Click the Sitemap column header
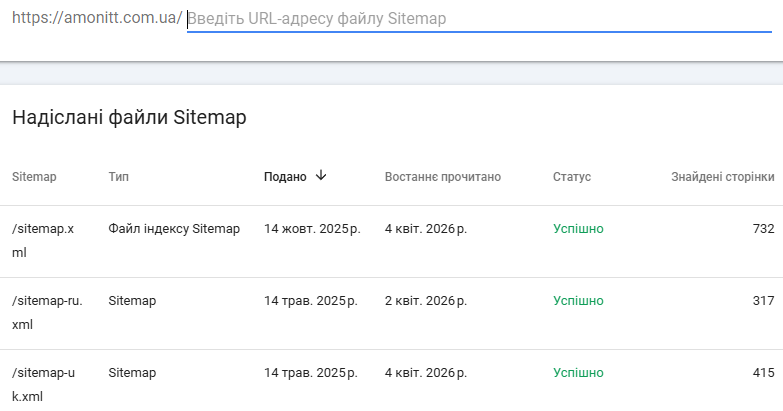Viewport: 783px width, 411px height. [34, 177]
